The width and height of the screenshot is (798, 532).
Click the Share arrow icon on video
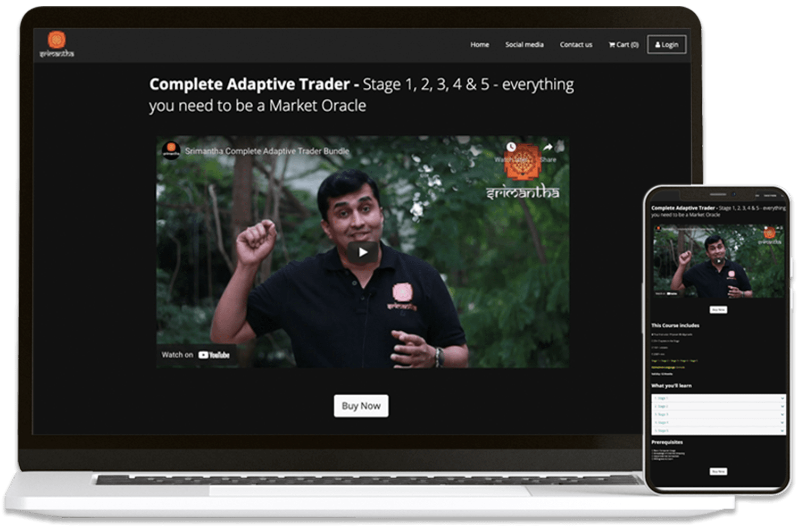[547, 148]
